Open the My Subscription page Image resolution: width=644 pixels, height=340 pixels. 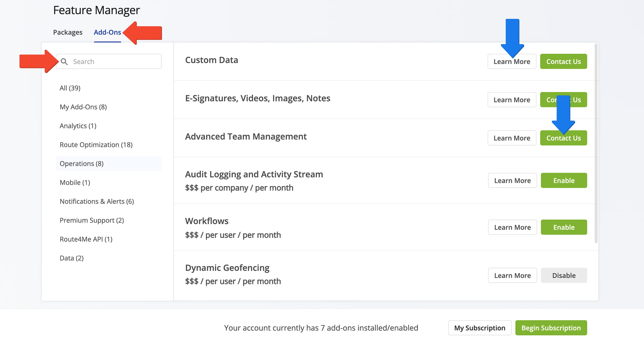[x=480, y=328]
